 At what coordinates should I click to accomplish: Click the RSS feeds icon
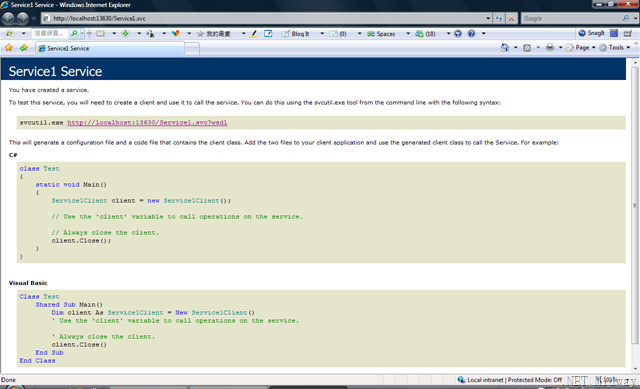527,48
